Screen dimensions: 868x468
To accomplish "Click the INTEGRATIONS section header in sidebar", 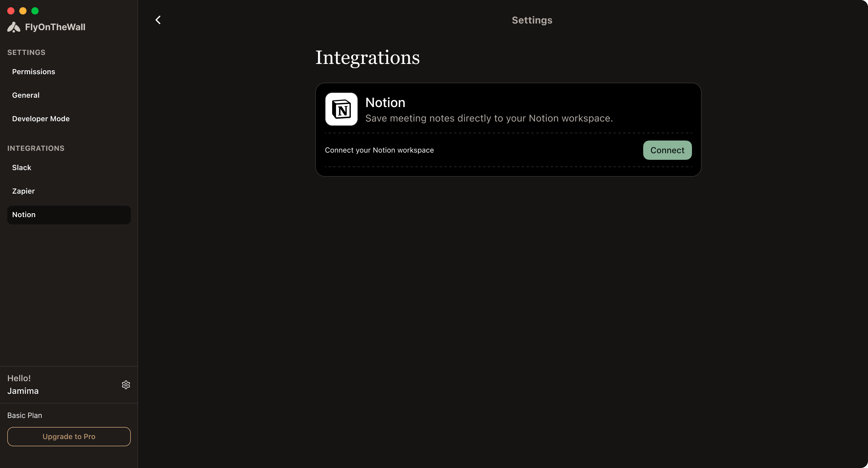I will [x=36, y=148].
